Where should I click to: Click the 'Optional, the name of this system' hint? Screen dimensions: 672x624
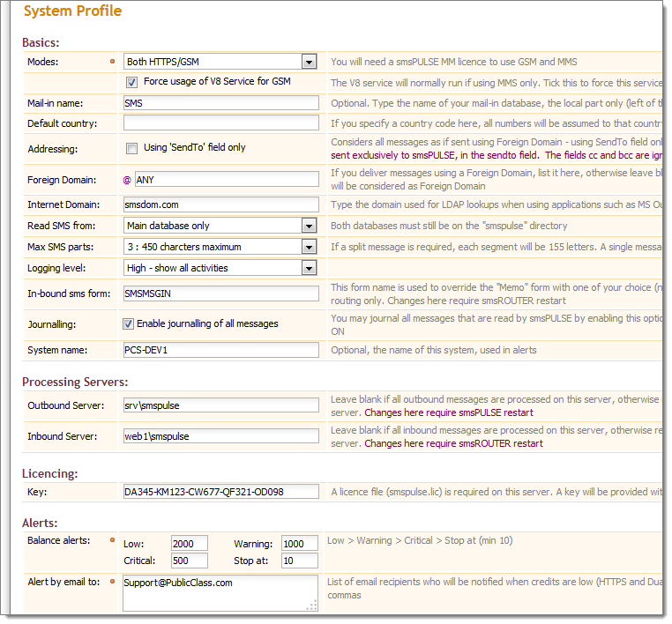[433, 350]
